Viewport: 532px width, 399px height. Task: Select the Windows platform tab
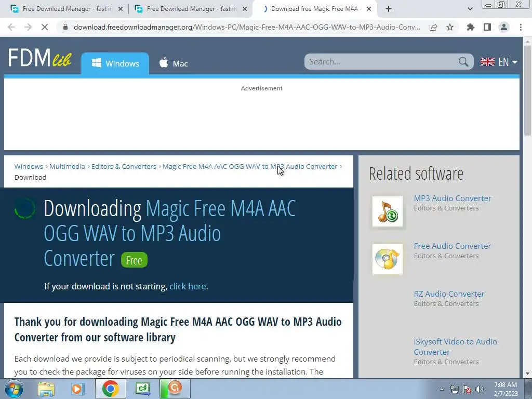pos(115,63)
